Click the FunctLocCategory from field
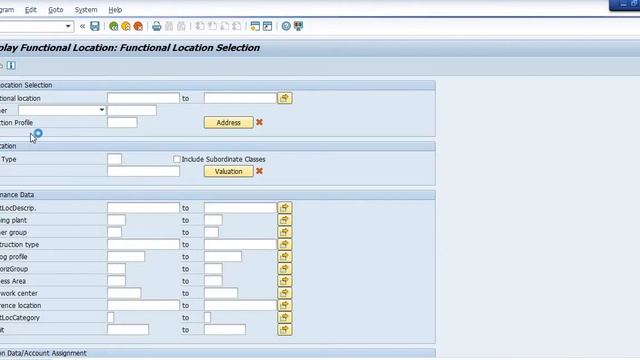This screenshot has width=640, height=360. [x=111, y=318]
